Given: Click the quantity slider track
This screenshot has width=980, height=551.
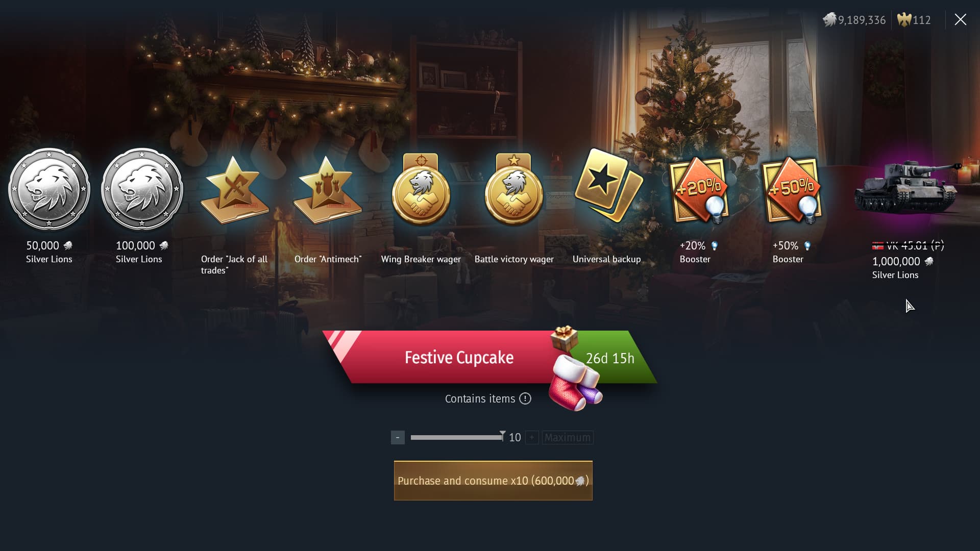Looking at the screenshot, I should (457, 437).
